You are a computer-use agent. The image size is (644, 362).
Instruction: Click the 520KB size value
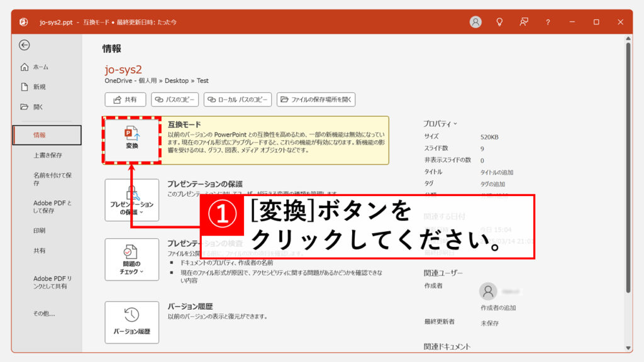[x=489, y=137]
